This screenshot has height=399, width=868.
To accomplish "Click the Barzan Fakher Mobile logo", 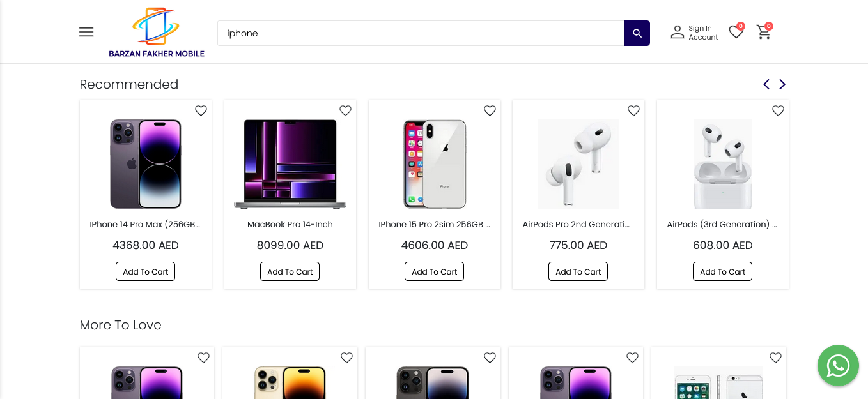I will point(157,33).
